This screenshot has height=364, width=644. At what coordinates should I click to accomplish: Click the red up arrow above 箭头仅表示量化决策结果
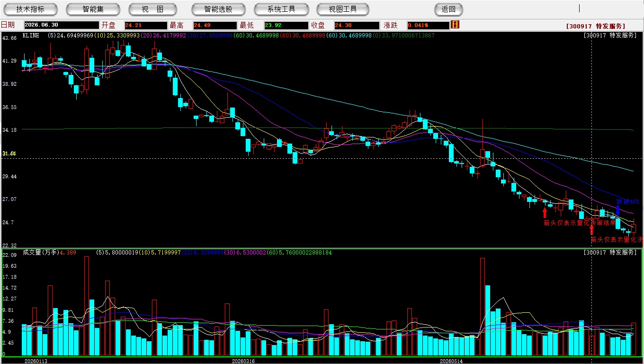click(x=545, y=213)
